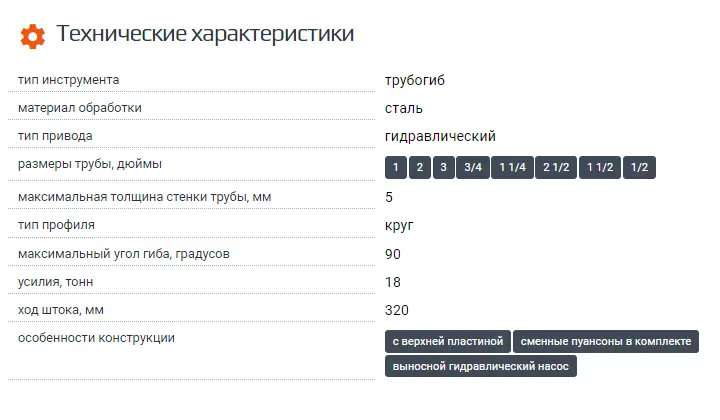Viewport: 720px width, 420px height.
Task: Select the "2" inch pipe size tag
Action: point(421,168)
